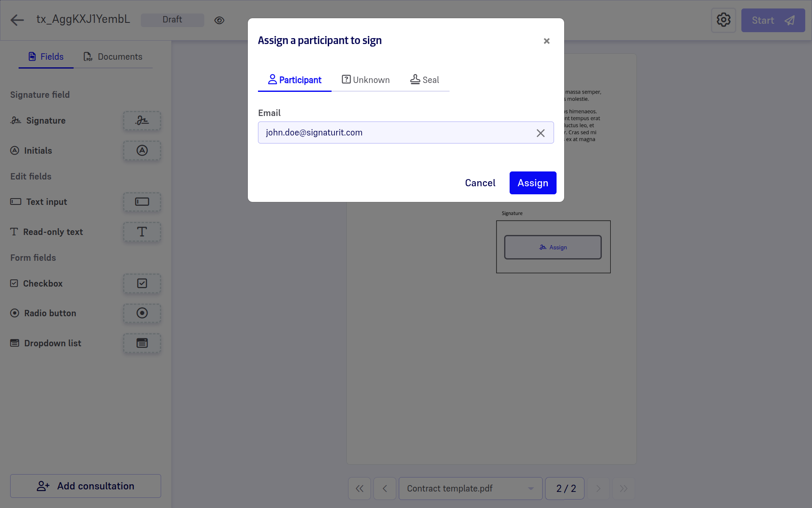Toggle the preview eye icon
This screenshot has height=508, width=812.
tap(219, 20)
